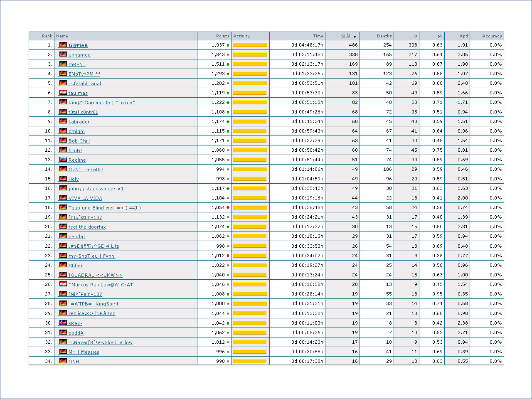Viewport: 532px width, 399px height.
Task: Click the gray dot indicator in Bob Chill's row
Action: click(x=228, y=141)
